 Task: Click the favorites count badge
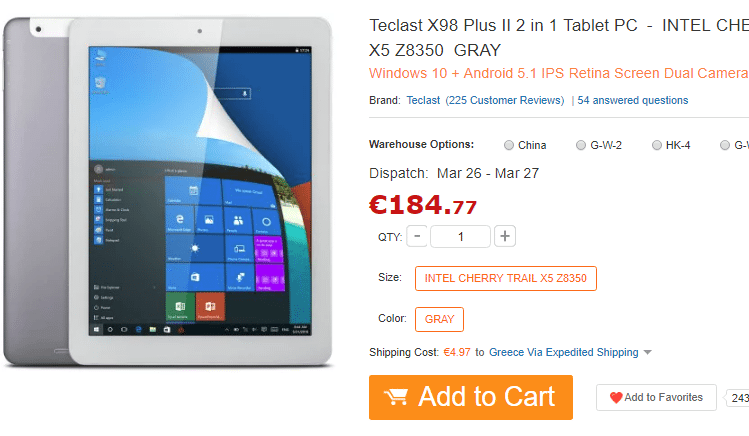(x=738, y=398)
